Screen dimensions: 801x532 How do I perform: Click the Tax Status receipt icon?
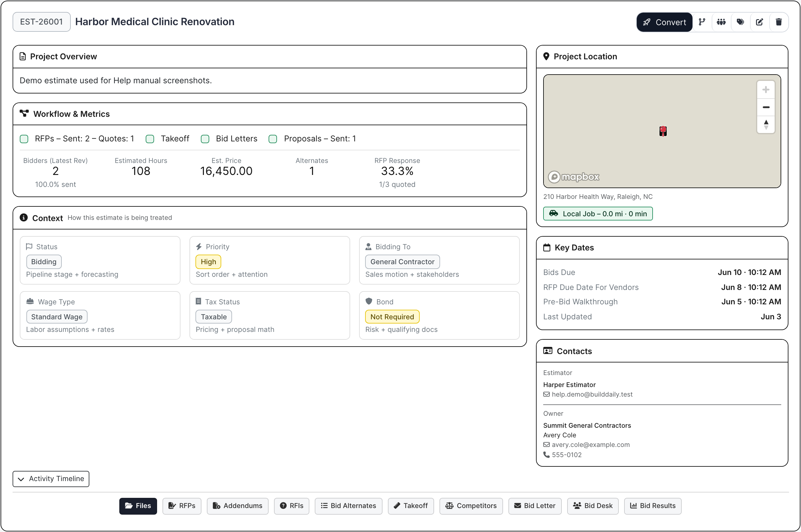[x=198, y=301]
